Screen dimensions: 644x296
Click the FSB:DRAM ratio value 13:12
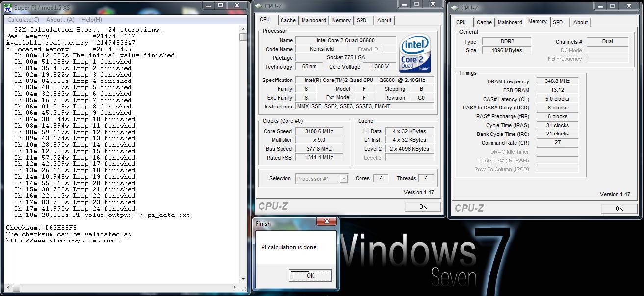[557, 90]
